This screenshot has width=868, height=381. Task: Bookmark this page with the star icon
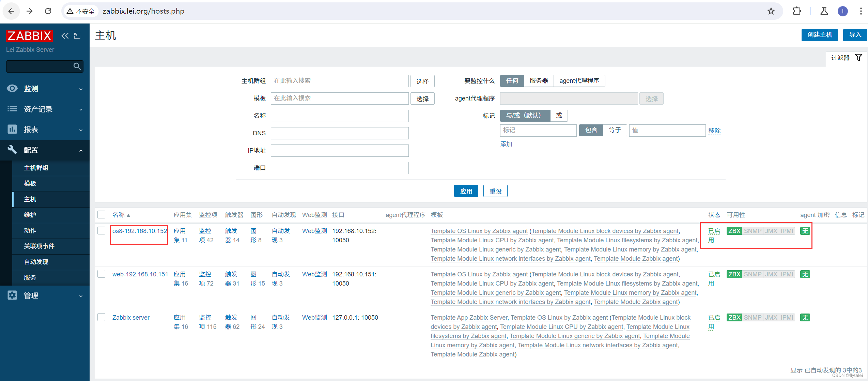pyautogui.click(x=771, y=11)
